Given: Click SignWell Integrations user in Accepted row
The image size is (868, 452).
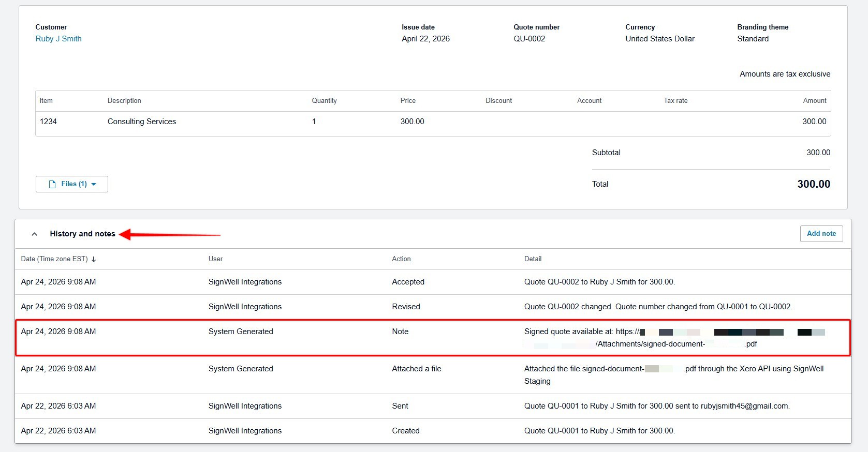Looking at the screenshot, I should (x=245, y=282).
